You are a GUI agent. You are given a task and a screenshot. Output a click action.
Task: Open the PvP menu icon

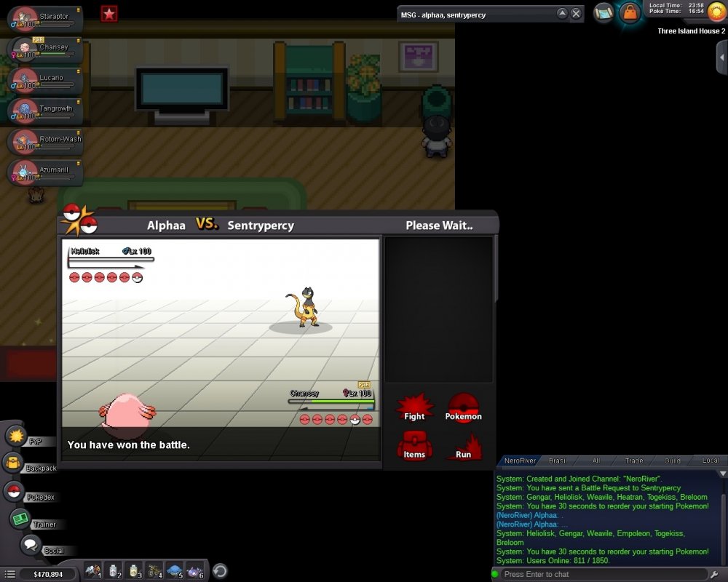(16, 436)
